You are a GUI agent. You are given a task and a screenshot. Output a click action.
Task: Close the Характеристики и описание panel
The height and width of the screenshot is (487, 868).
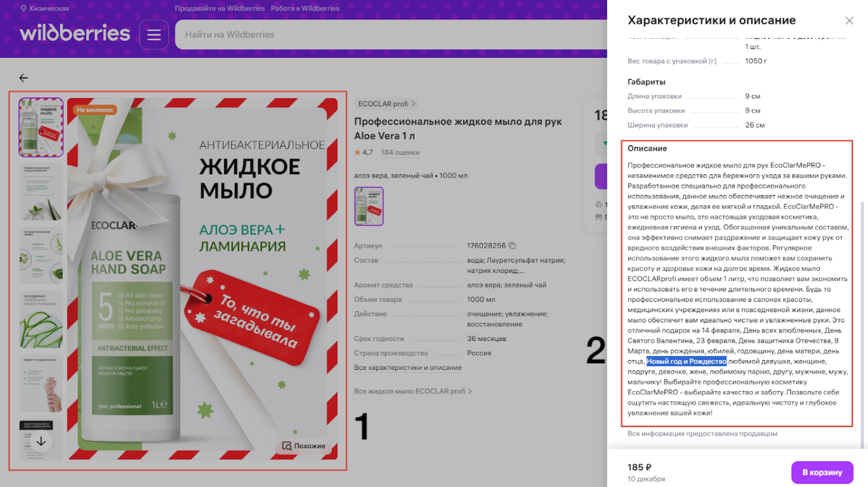click(x=849, y=20)
